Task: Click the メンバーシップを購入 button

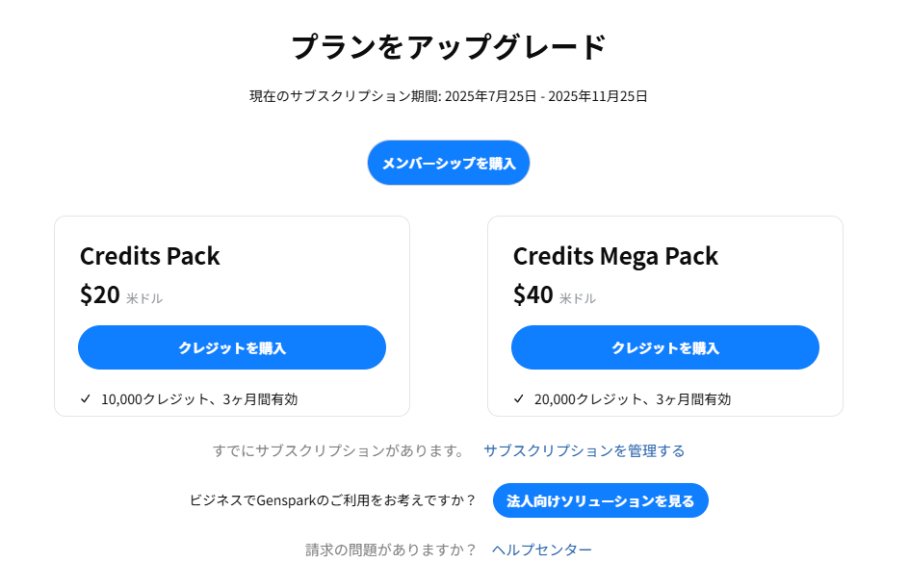Action: point(448,163)
